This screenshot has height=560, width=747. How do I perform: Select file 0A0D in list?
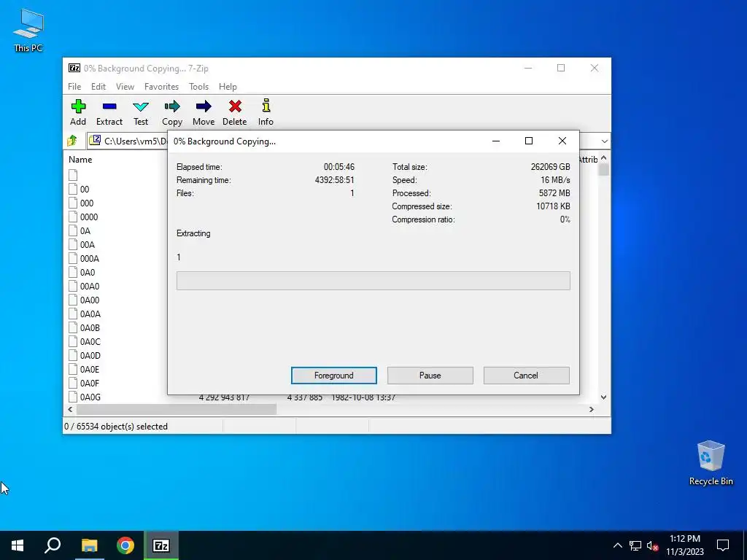click(90, 355)
